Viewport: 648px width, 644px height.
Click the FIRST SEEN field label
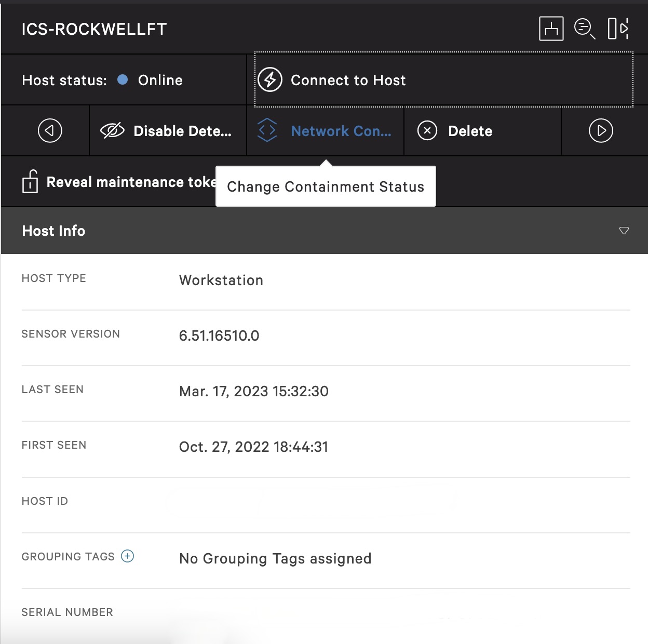click(x=54, y=445)
